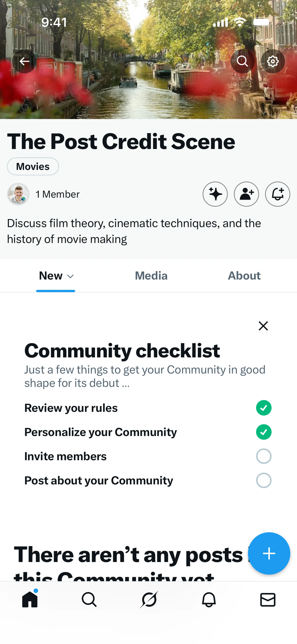Switch to the Media tab
Screen dimensions: 297x644
pyautogui.click(x=151, y=276)
